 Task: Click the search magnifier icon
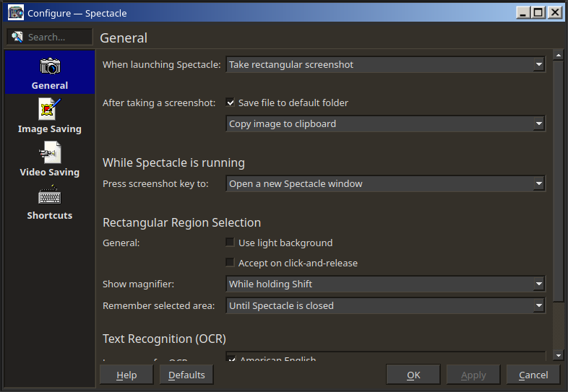[x=17, y=37]
